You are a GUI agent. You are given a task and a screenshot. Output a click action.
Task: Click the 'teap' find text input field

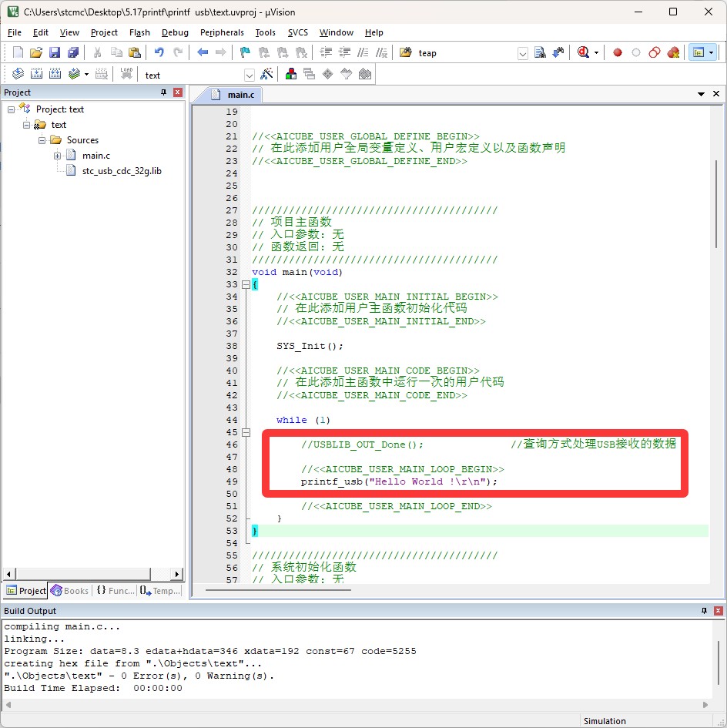point(466,53)
